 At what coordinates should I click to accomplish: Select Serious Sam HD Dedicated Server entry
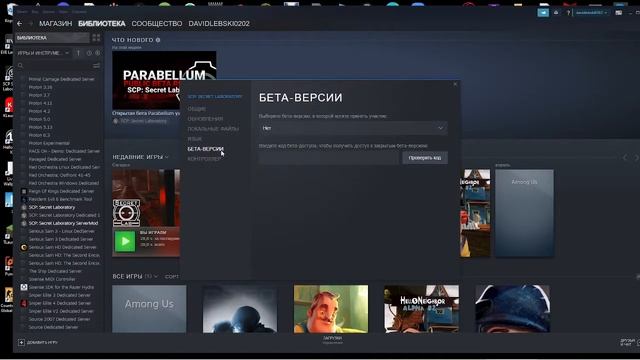[62, 247]
